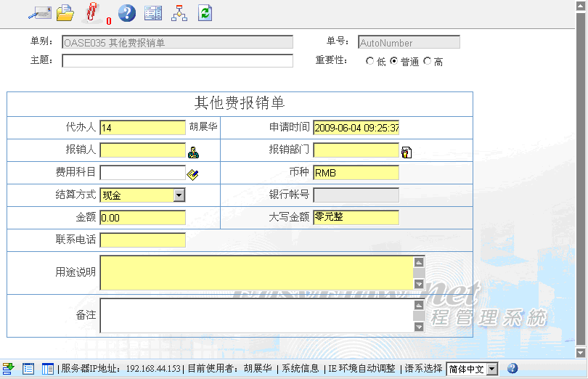Click the green refresh page icon

205,12
